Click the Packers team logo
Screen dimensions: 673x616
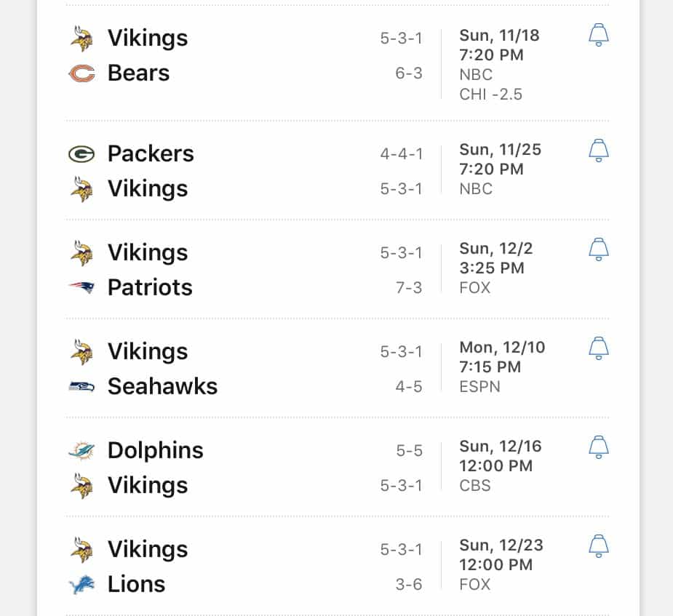pyautogui.click(x=81, y=154)
